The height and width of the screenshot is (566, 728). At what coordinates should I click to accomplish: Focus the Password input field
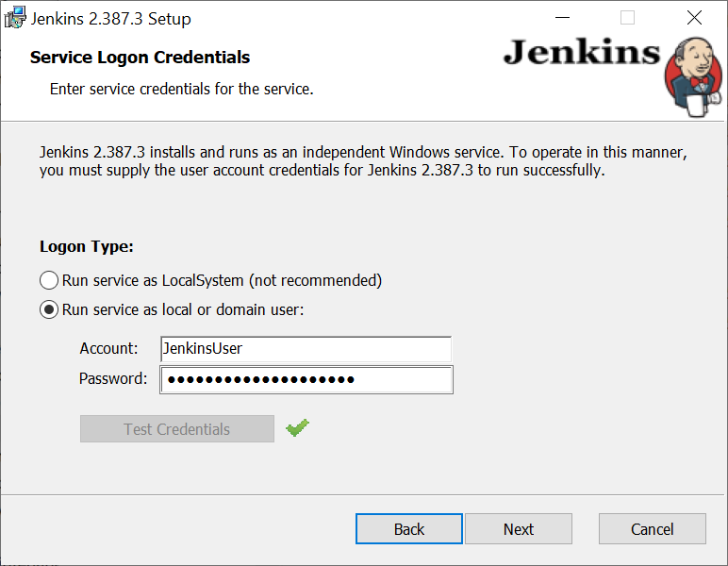(x=306, y=380)
